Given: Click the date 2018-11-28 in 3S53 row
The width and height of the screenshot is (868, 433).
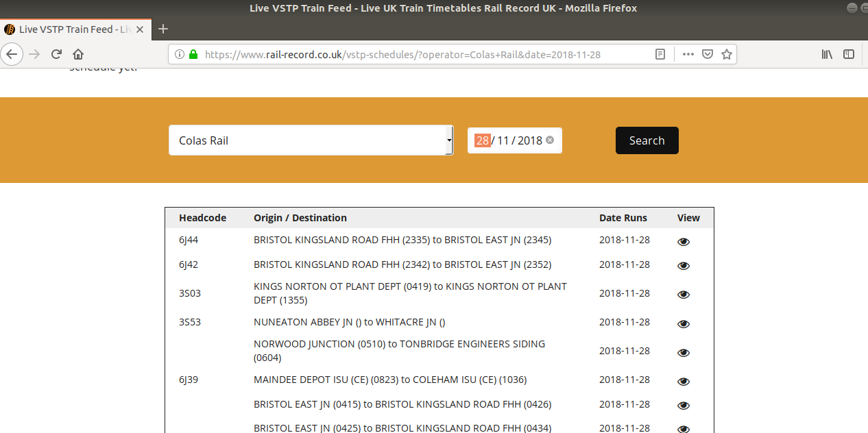Looking at the screenshot, I should (x=625, y=322).
